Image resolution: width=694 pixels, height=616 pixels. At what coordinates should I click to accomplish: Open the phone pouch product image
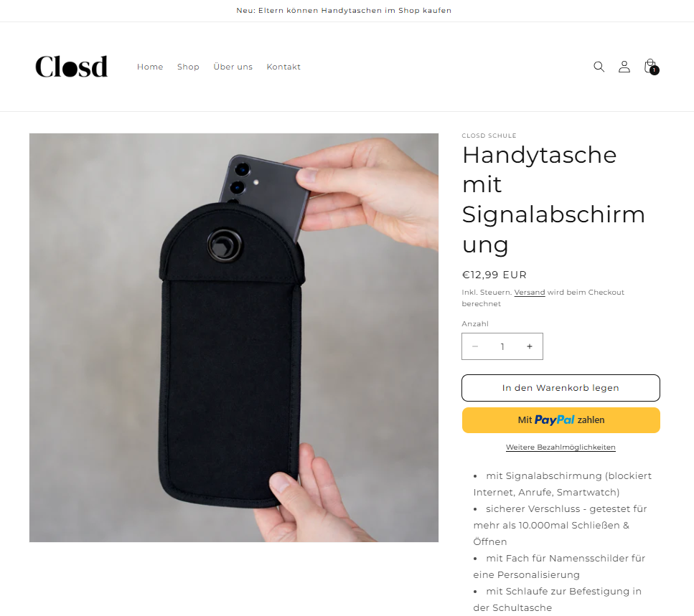(x=234, y=338)
